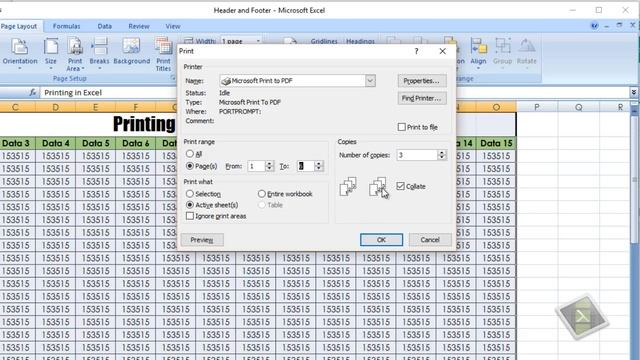The width and height of the screenshot is (640, 360).
Task: Open the Formulas tab
Action: coord(67,26)
